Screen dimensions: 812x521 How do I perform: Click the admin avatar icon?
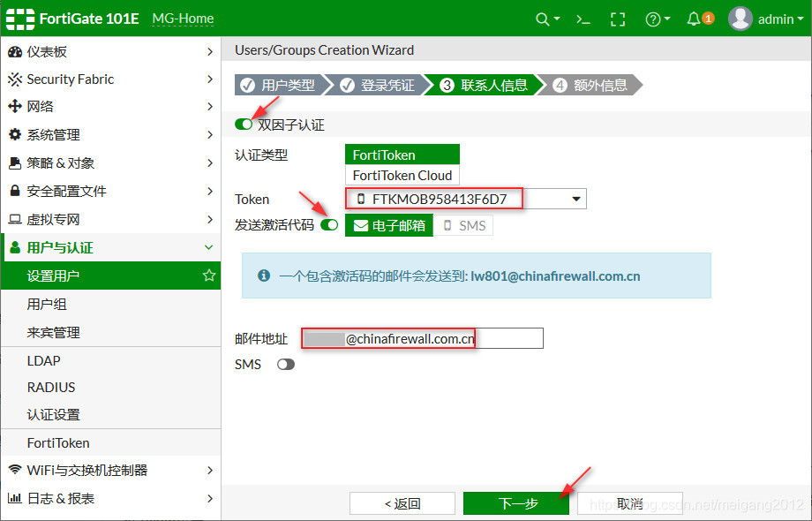click(740, 19)
